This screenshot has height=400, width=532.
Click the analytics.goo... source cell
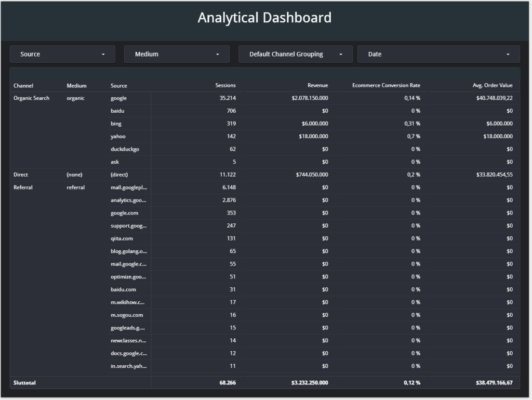pyautogui.click(x=128, y=200)
